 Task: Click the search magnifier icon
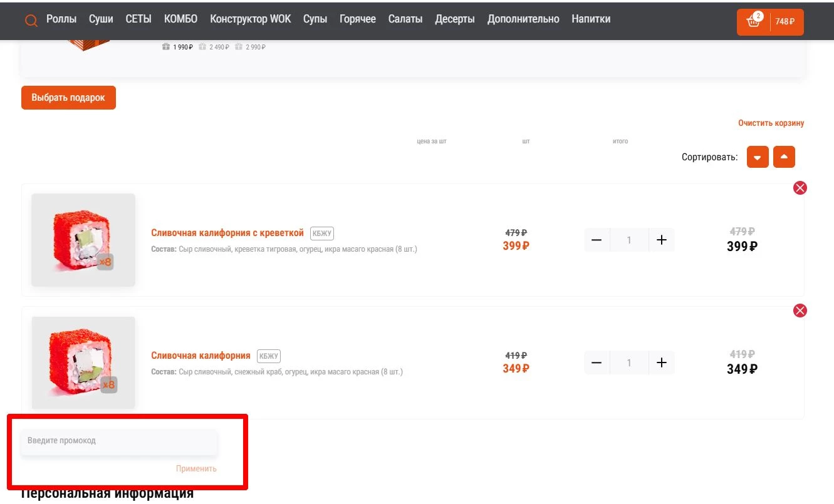click(x=31, y=21)
